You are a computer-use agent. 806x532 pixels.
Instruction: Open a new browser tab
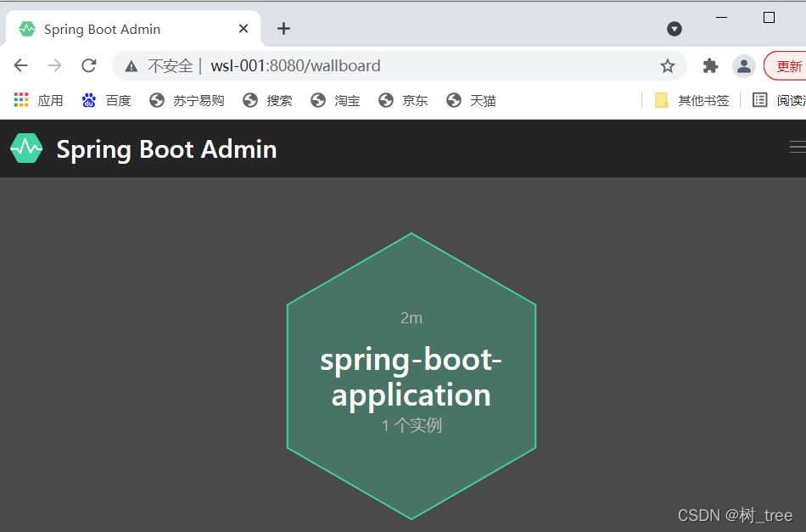283,29
